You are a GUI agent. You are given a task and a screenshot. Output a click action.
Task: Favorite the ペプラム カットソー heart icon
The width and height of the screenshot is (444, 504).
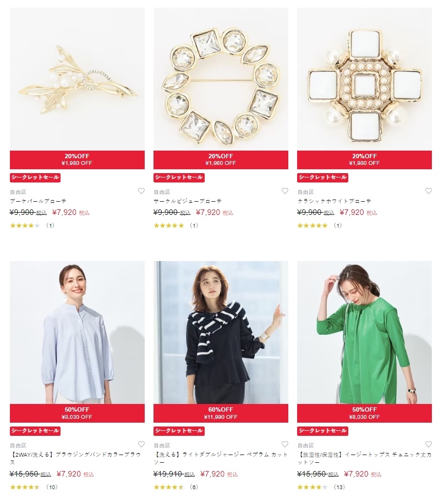click(x=285, y=444)
